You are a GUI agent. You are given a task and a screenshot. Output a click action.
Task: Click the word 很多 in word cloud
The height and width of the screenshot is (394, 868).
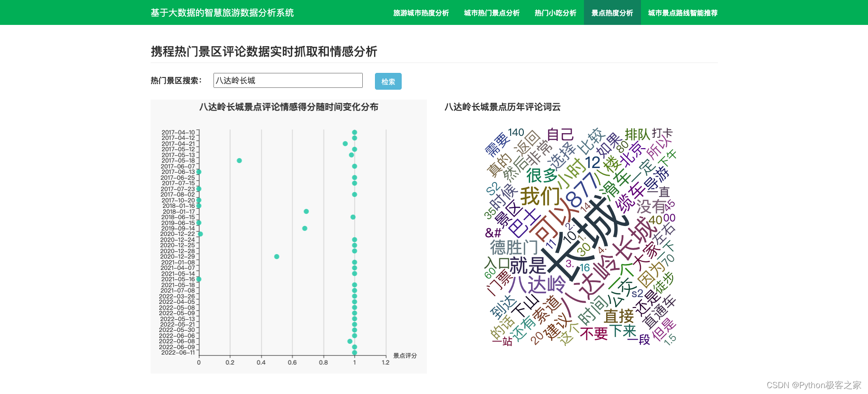541,176
